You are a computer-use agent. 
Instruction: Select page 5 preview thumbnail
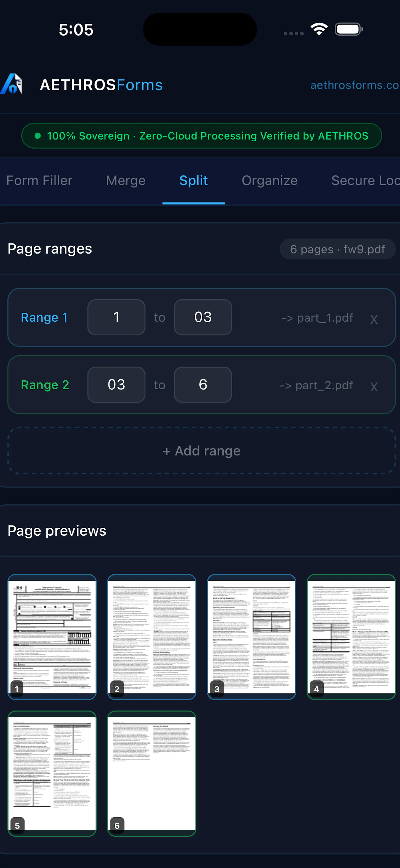(52, 773)
